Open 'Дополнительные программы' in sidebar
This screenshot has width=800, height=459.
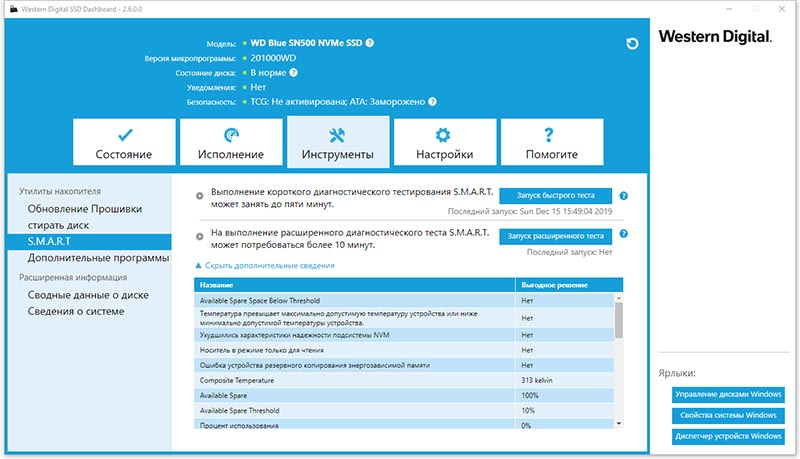[x=98, y=258]
